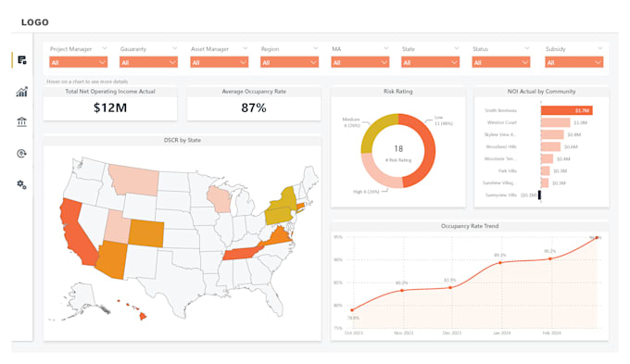The height and width of the screenshot is (364, 630).
Task: Click the Smith Beretania $1.7M bar
Action: pos(566,110)
